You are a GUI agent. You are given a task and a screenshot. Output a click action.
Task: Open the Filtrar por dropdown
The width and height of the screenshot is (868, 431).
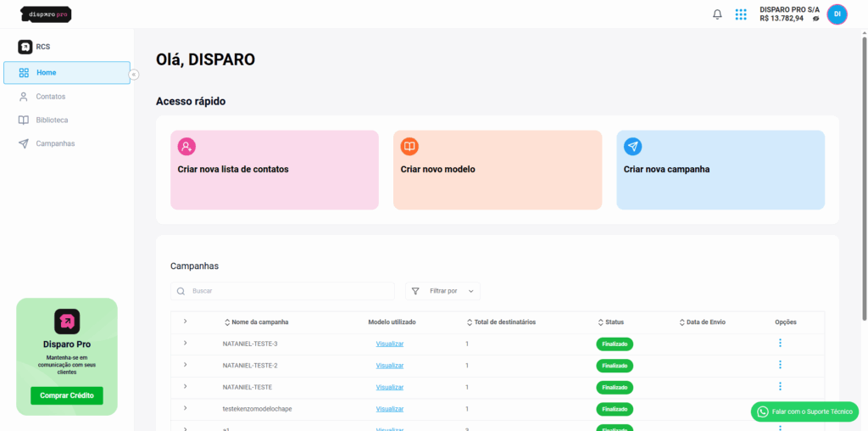[442, 291]
